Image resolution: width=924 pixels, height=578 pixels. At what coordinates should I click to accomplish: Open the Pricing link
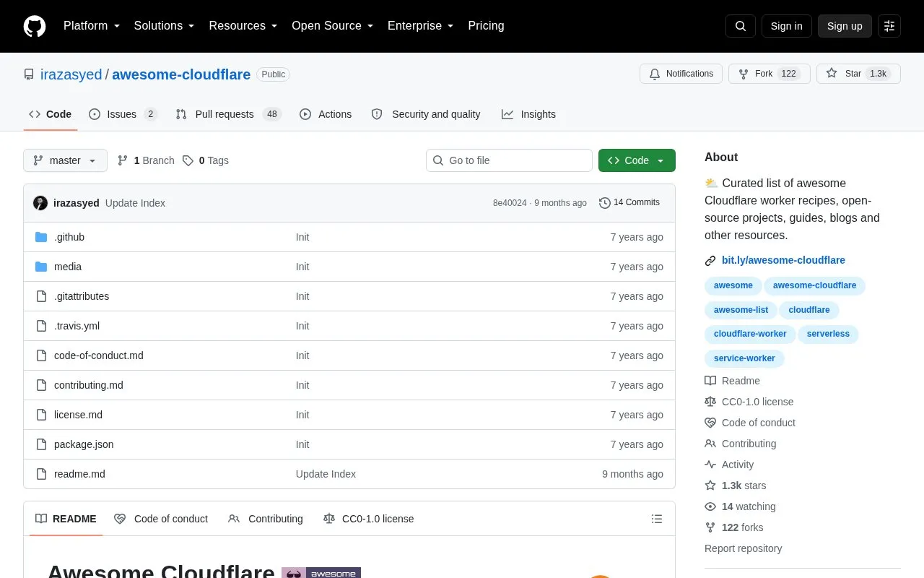pyautogui.click(x=486, y=26)
